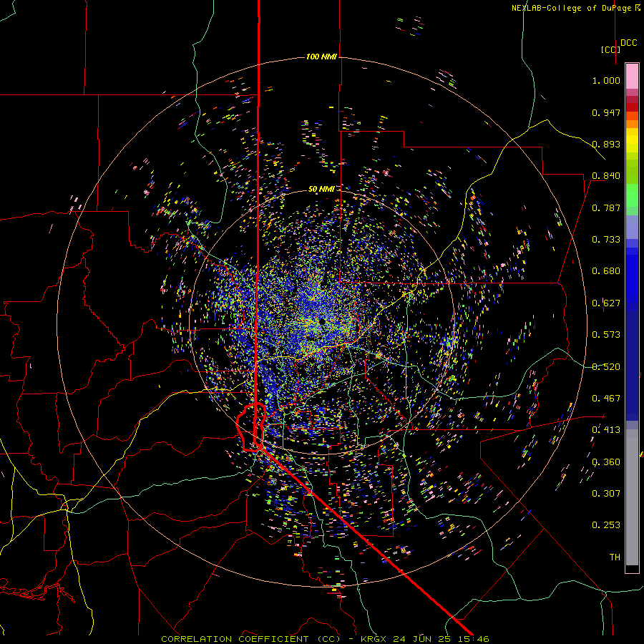The height and width of the screenshot is (644, 644).
Task: Click the 0.947 scale value
Action: 606,112
